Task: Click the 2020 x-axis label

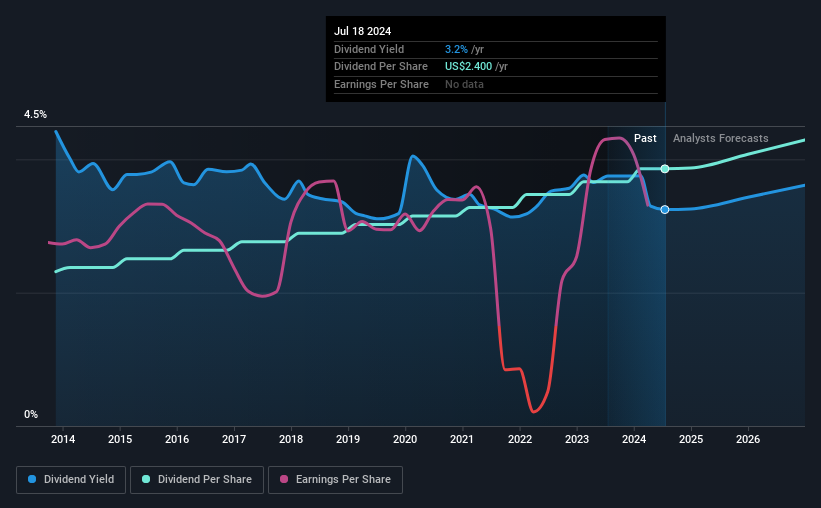Action: pyautogui.click(x=405, y=439)
